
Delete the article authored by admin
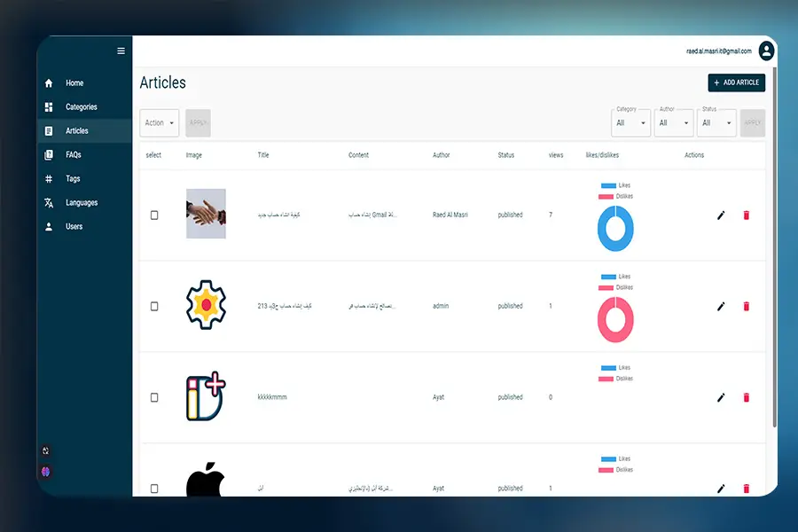pos(746,306)
